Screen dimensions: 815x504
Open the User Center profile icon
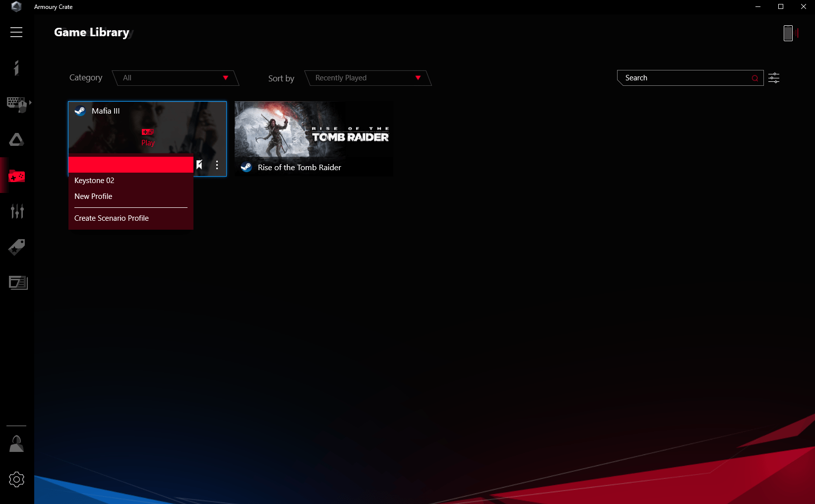[16, 443]
